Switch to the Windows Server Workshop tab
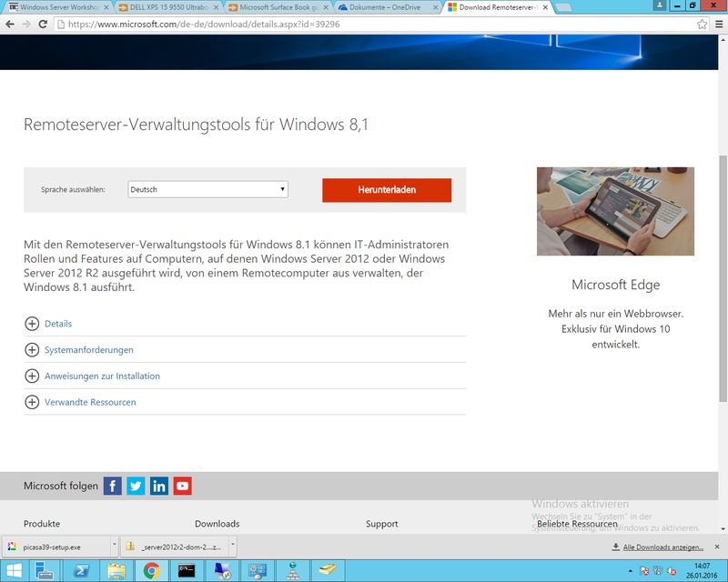 [58, 7]
